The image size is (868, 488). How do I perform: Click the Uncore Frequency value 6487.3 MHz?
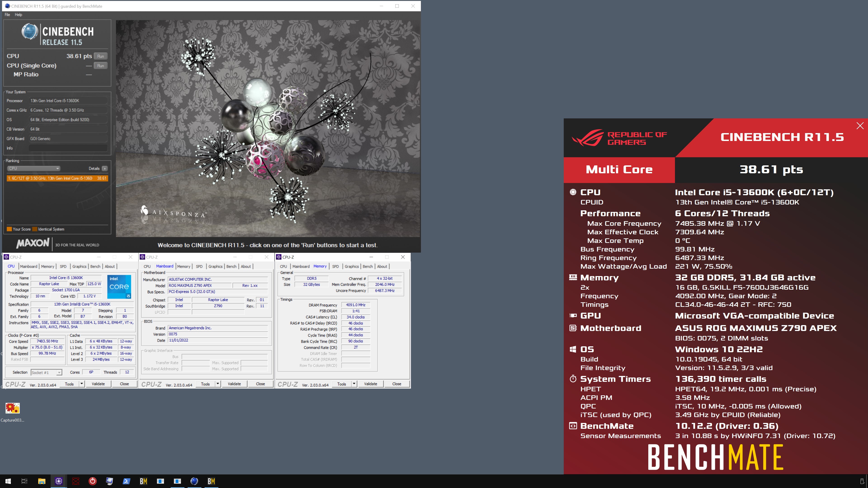385,291
